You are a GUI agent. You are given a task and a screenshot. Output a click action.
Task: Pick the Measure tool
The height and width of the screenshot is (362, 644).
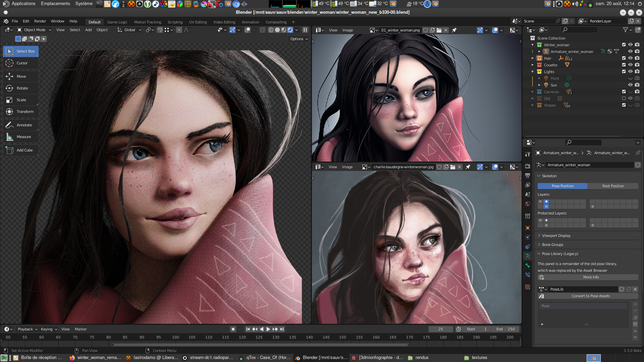(21, 137)
